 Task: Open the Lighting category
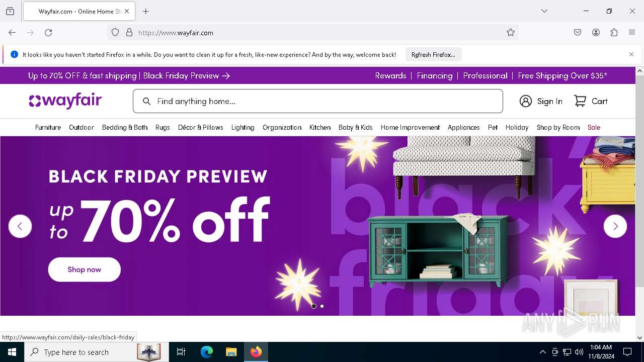coord(243,127)
